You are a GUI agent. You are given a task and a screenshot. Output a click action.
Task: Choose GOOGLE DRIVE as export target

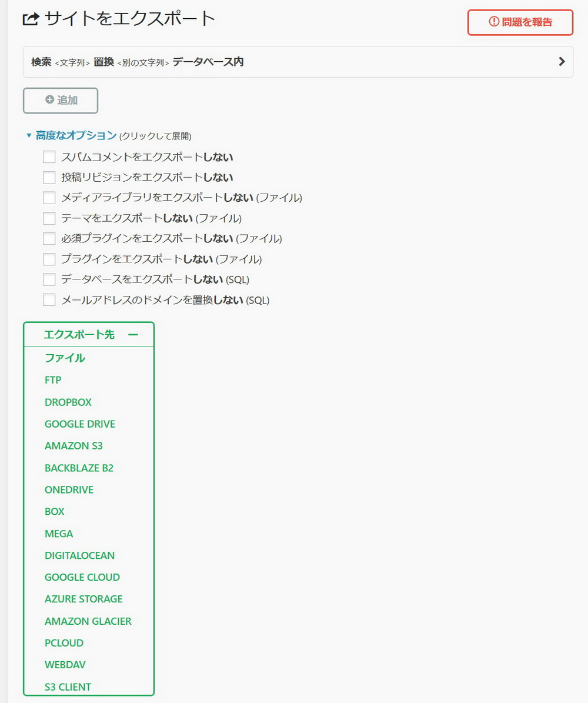coord(80,424)
